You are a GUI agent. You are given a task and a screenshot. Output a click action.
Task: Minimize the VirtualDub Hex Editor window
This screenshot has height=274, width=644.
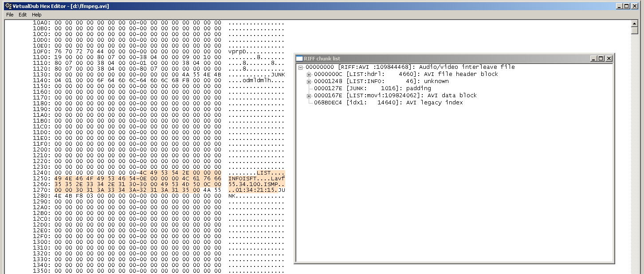click(620, 6)
